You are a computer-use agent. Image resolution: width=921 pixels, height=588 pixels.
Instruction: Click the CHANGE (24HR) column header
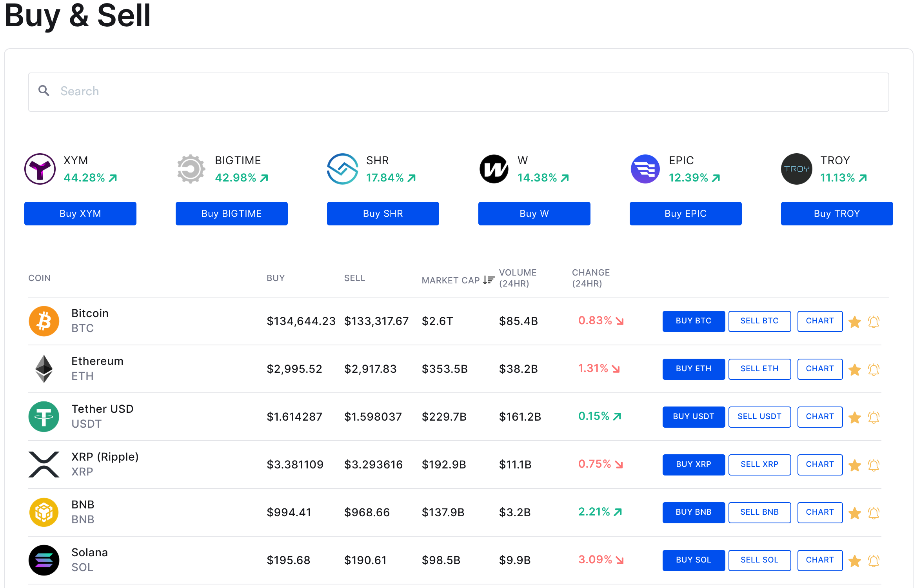(x=591, y=278)
